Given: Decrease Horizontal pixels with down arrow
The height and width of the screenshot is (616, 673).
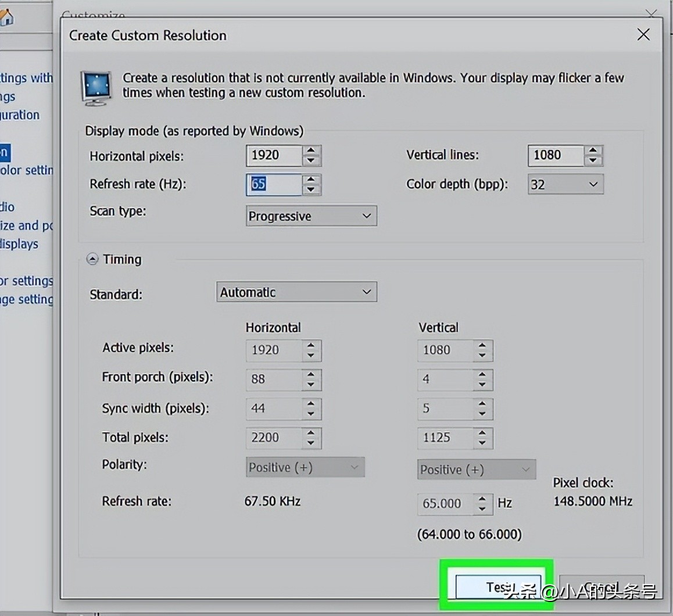Looking at the screenshot, I should point(312,160).
